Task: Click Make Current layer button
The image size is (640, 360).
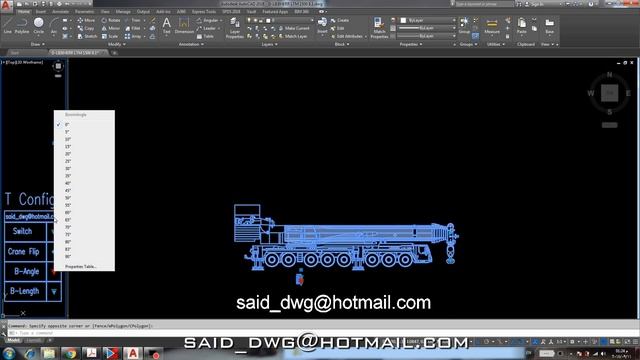Action: click(294, 28)
